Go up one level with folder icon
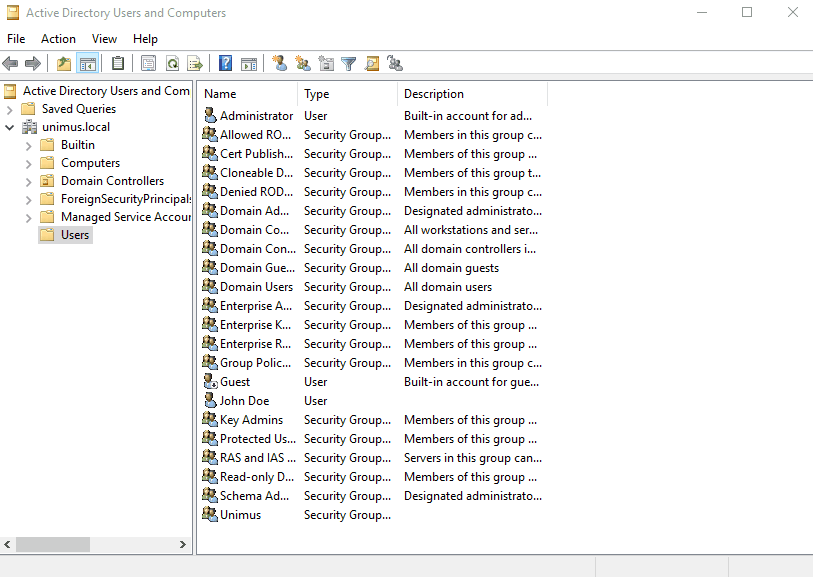The image size is (813, 577). click(64, 64)
